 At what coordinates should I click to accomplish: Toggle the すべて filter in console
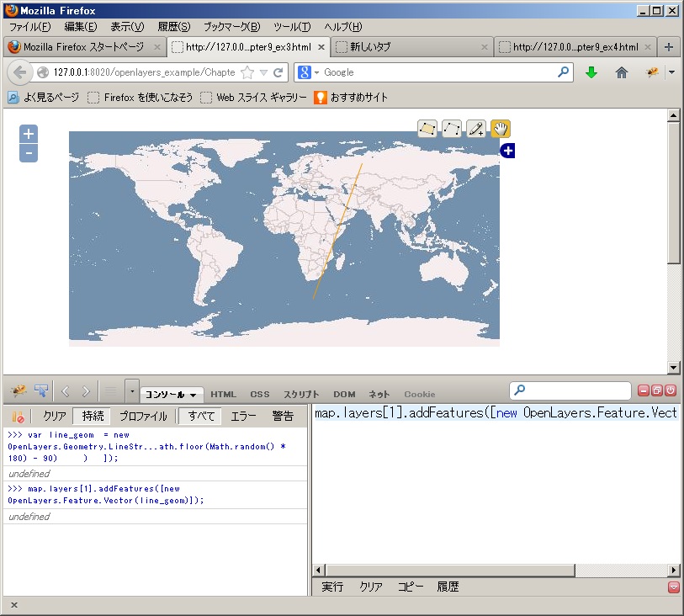(x=201, y=416)
